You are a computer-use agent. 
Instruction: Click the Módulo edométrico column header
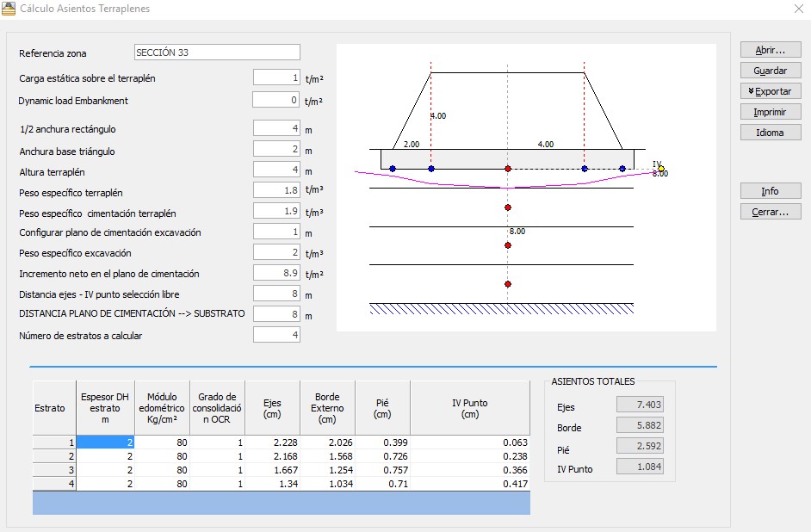[163, 408]
